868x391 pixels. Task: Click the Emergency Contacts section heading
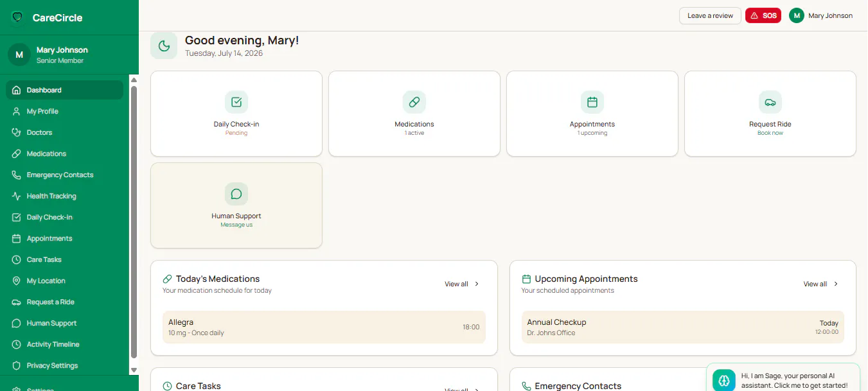tap(578, 386)
